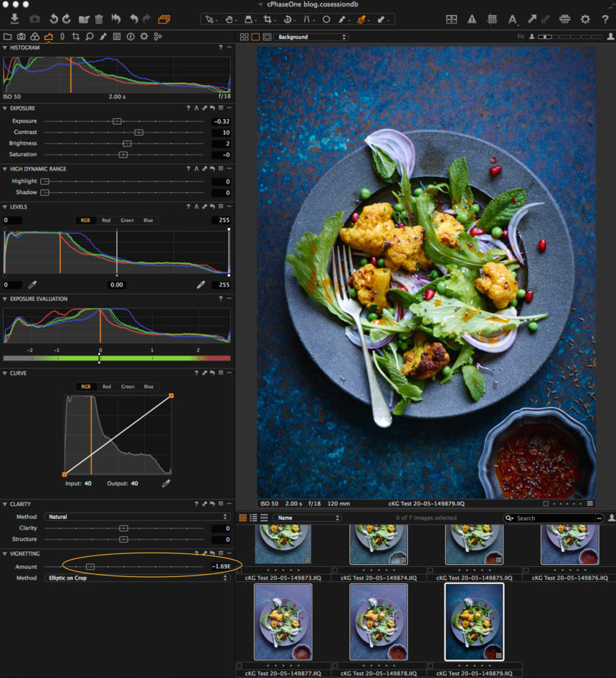The height and width of the screenshot is (678, 616).
Task: Toggle the grid overlay icon
Action: [493, 19]
